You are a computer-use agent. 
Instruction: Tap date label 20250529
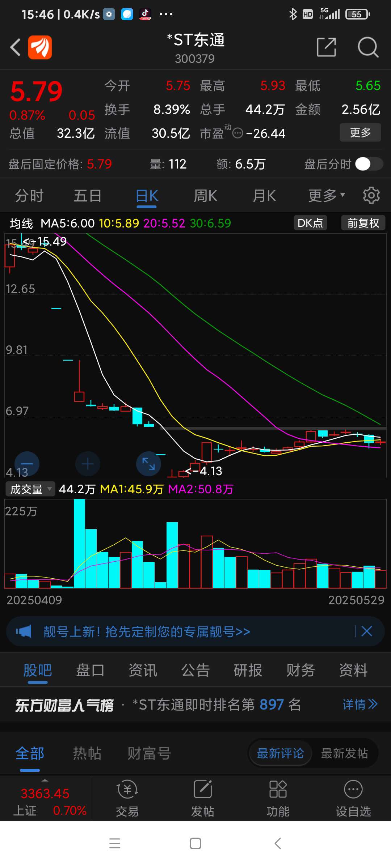356,600
